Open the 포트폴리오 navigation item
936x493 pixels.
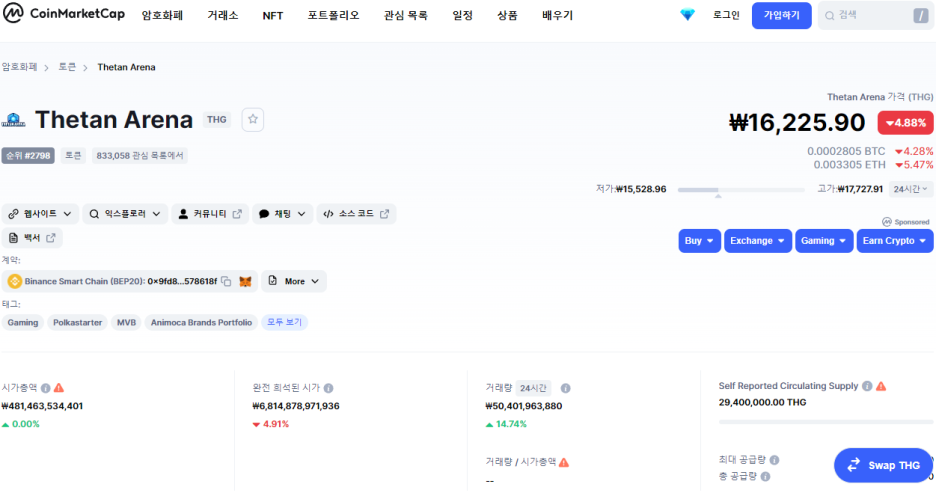tap(334, 16)
